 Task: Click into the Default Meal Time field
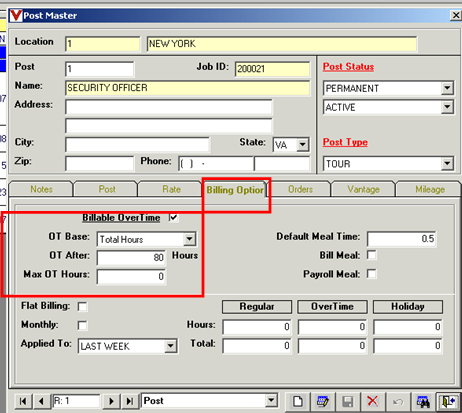(402, 239)
